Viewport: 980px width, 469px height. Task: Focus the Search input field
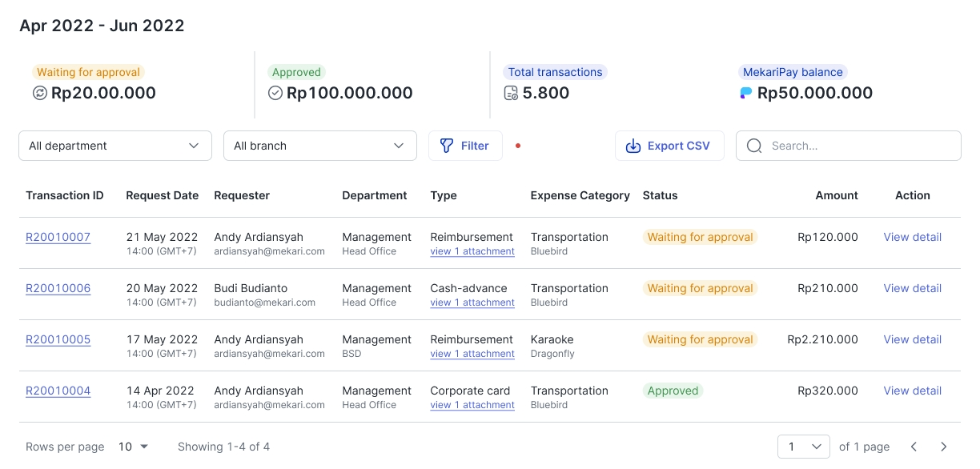click(849, 146)
